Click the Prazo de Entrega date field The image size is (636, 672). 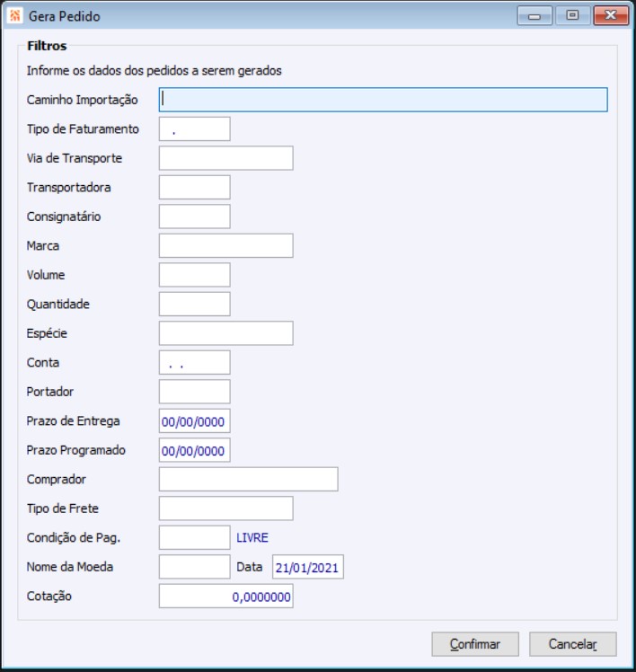194,421
